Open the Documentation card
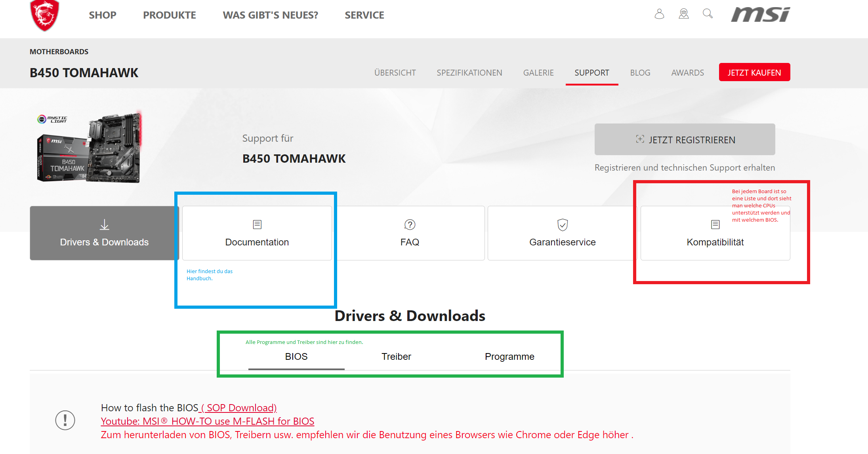 pyautogui.click(x=257, y=234)
